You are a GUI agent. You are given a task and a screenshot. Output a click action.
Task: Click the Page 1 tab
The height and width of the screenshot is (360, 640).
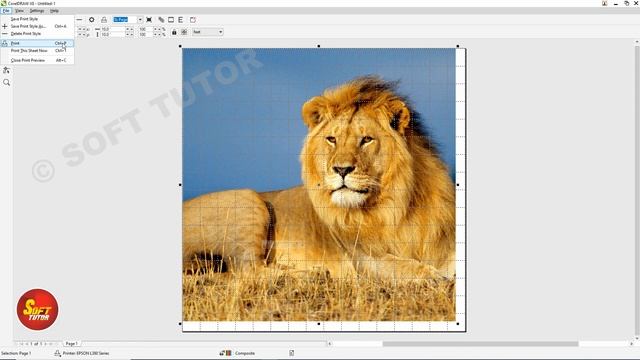point(71,344)
